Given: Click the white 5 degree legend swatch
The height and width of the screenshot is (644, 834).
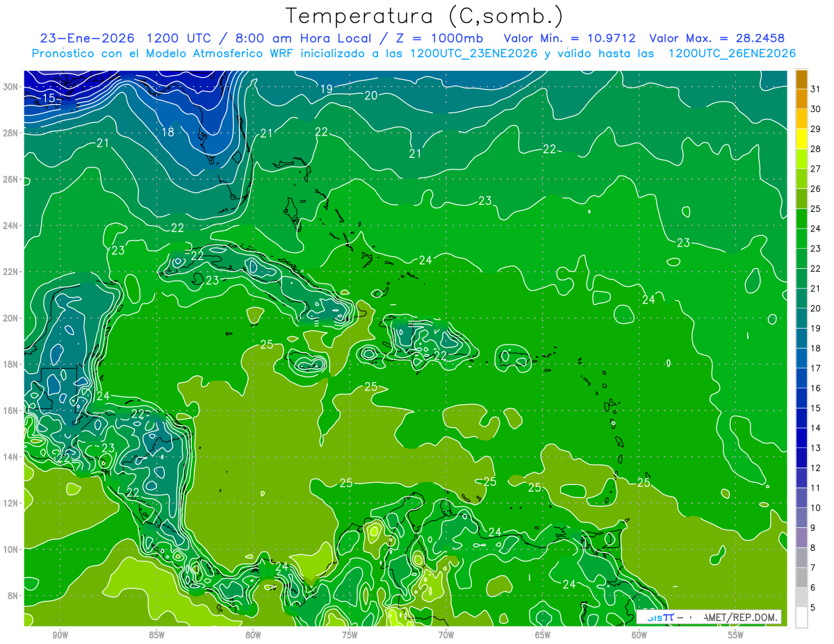Looking at the screenshot, I should click(801, 618).
